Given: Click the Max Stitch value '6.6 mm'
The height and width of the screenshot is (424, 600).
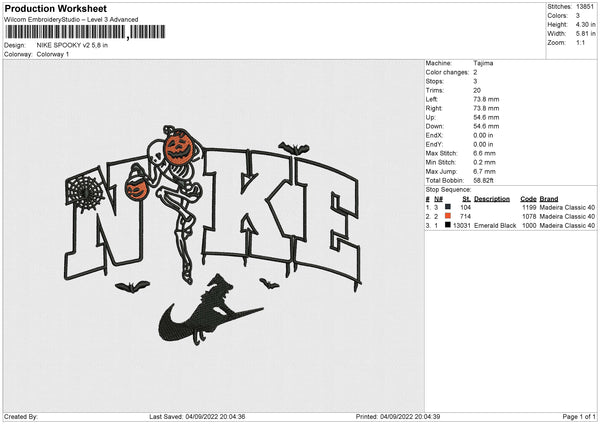Looking at the screenshot, I should [484, 153].
